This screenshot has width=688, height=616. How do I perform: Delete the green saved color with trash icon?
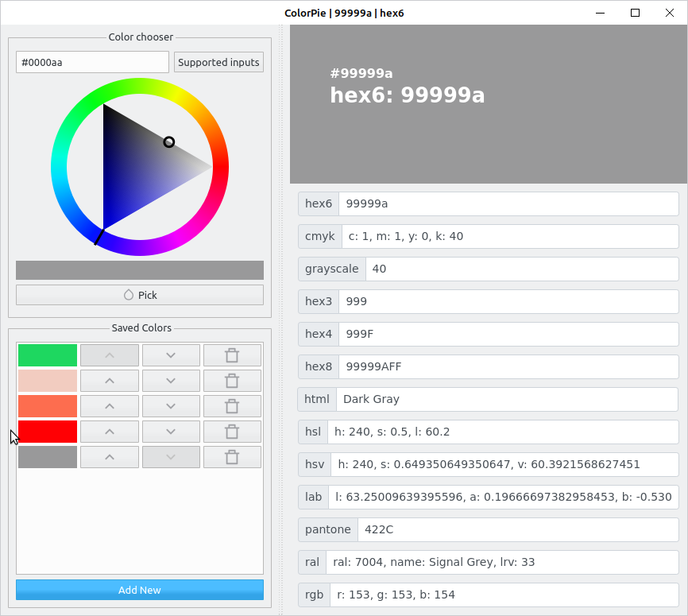pyautogui.click(x=232, y=355)
